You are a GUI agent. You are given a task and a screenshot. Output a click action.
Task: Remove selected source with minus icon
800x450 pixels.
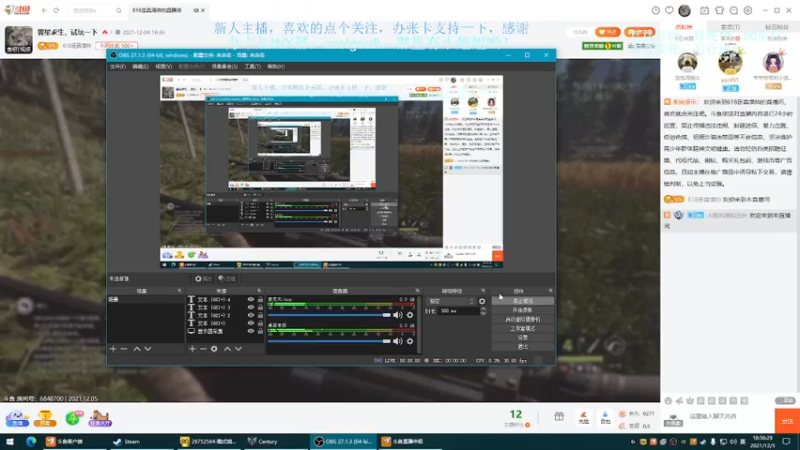coord(203,349)
